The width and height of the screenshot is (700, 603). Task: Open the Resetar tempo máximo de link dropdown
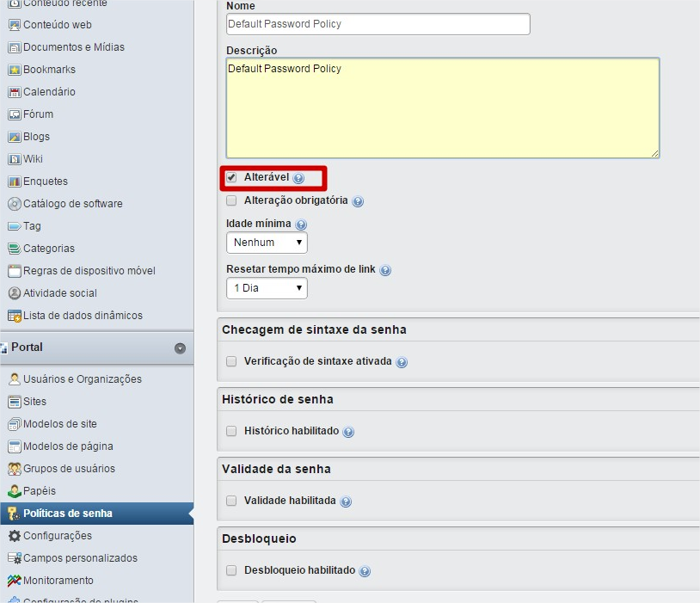[267, 290]
